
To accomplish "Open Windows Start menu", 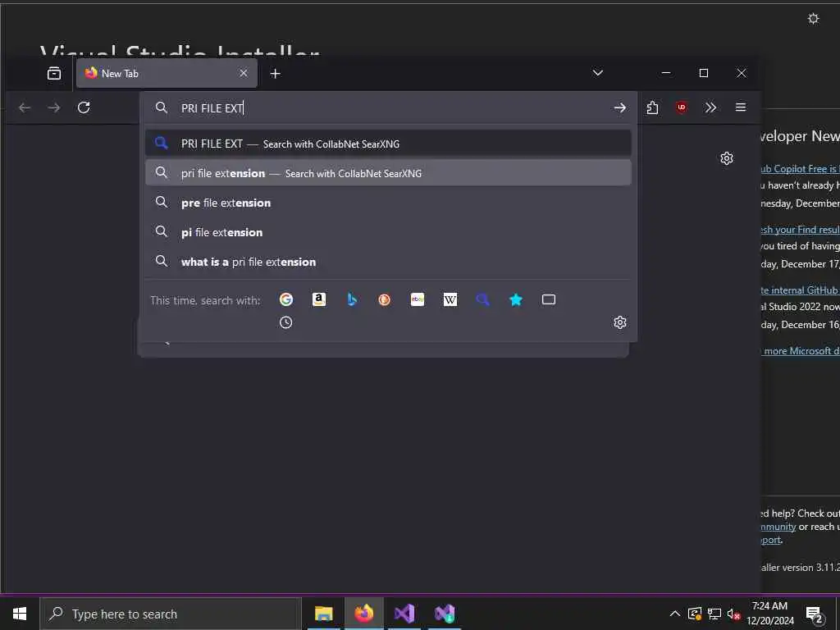I will tap(20, 614).
